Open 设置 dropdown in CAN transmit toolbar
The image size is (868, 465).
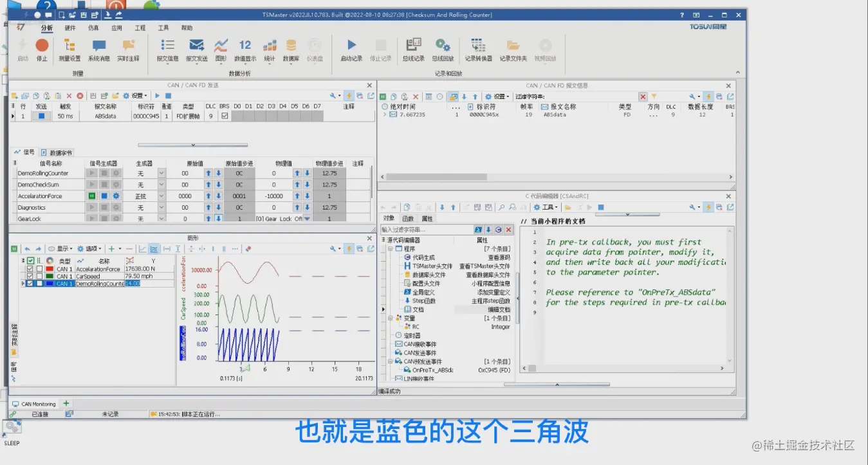pos(136,96)
